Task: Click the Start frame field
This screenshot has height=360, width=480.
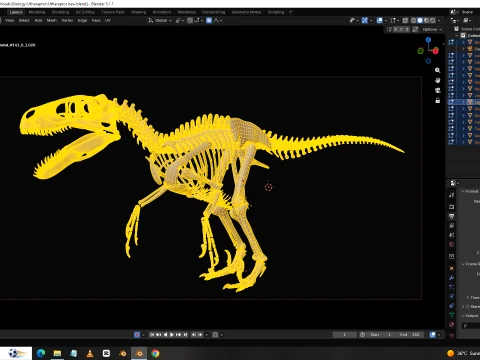Action: tap(381, 335)
